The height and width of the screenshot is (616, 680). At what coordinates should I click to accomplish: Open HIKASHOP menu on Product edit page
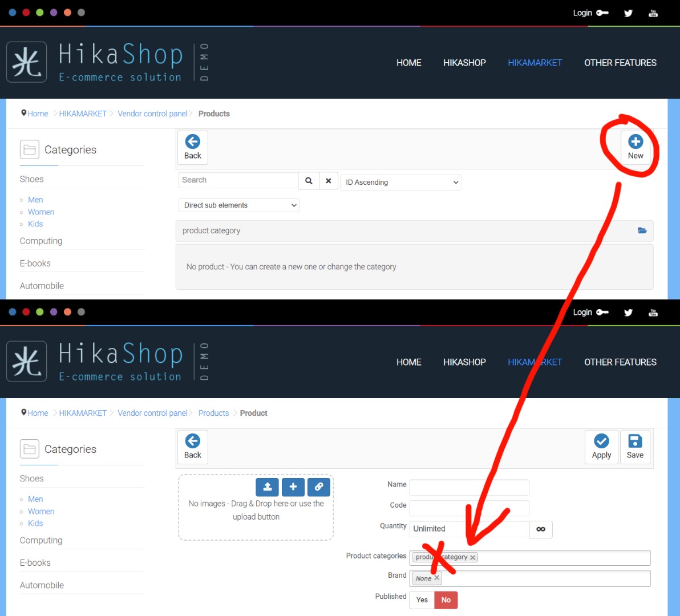click(x=464, y=362)
